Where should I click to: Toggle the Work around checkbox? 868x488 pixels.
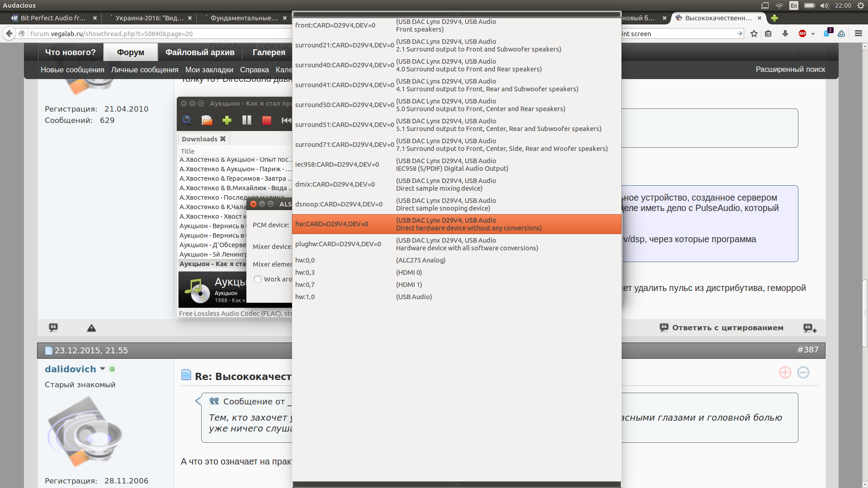point(258,279)
